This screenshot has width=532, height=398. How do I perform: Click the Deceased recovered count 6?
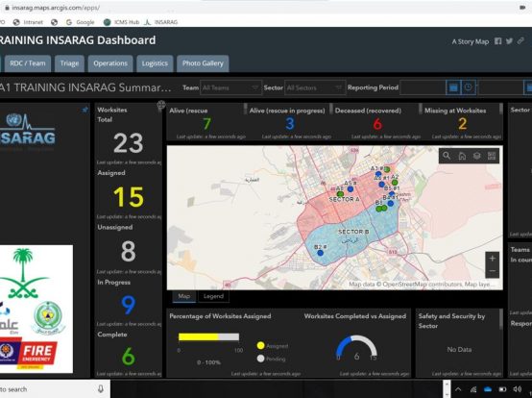(x=377, y=124)
